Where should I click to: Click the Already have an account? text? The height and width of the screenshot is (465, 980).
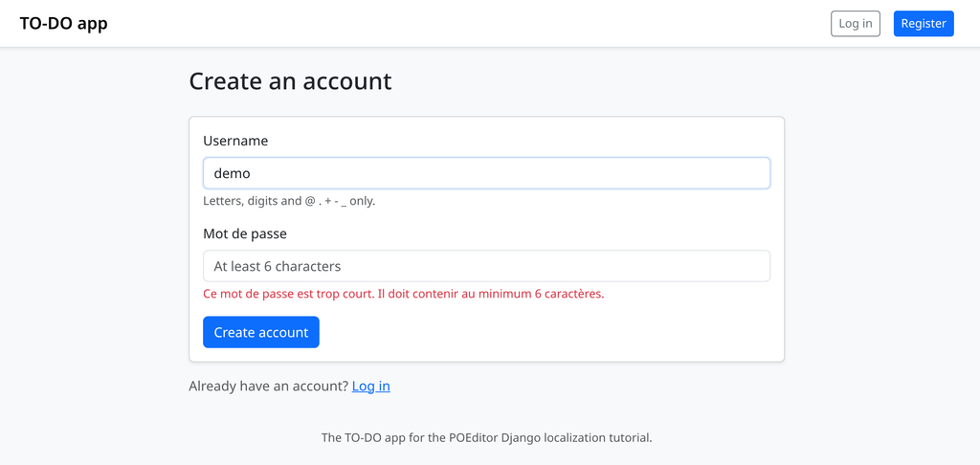[x=269, y=387]
